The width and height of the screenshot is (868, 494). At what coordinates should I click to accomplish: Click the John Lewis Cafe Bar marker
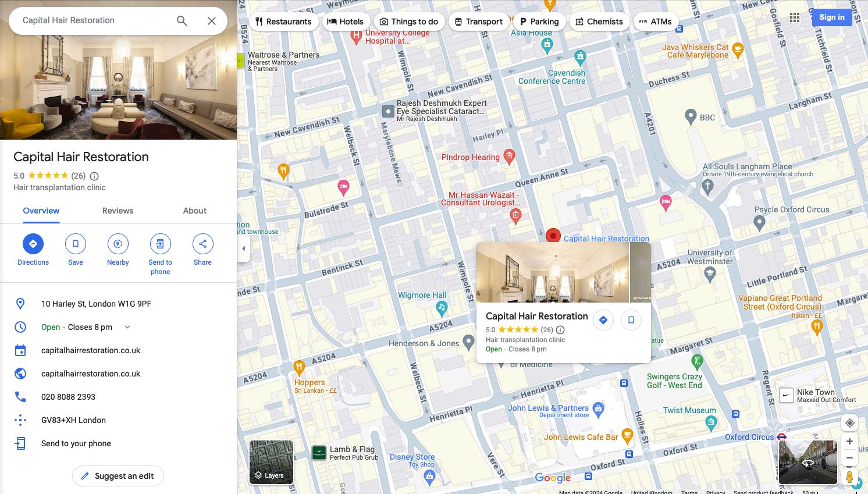click(x=627, y=435)
